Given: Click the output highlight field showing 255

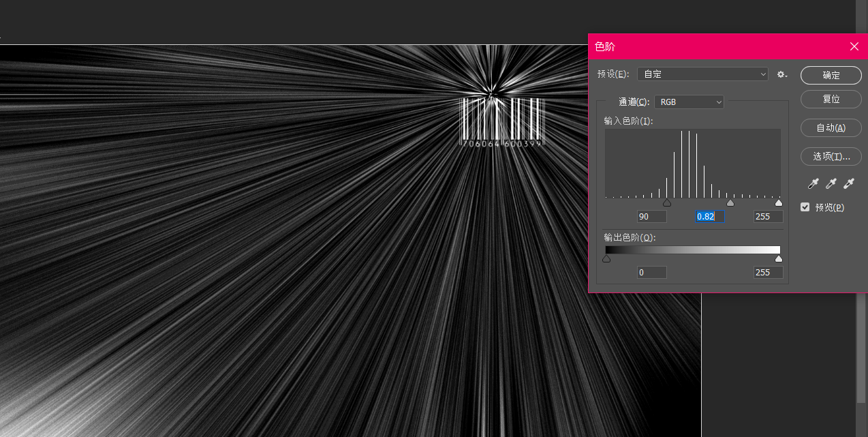Looking at the screenshot, I should 768,273.
